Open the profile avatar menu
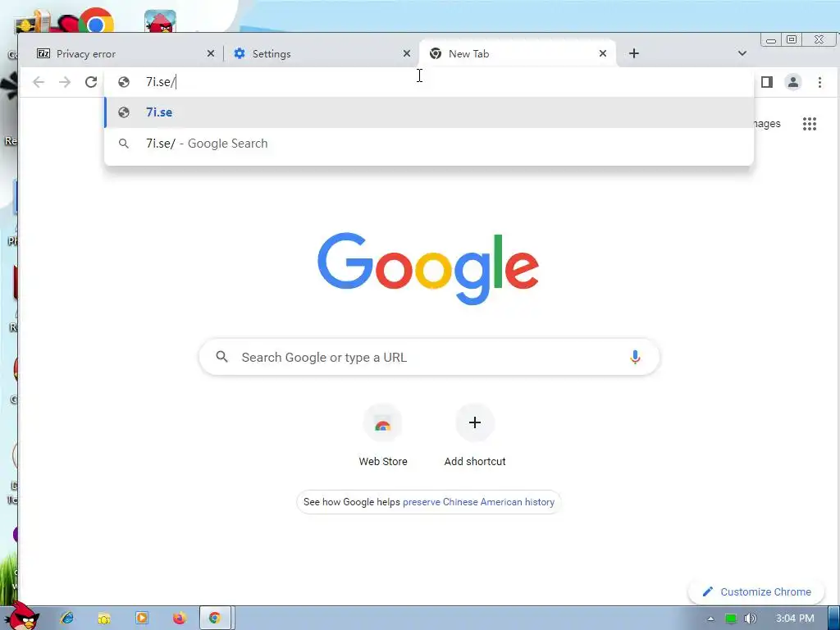This screenshot has width=840, height=630. point(793,82)
